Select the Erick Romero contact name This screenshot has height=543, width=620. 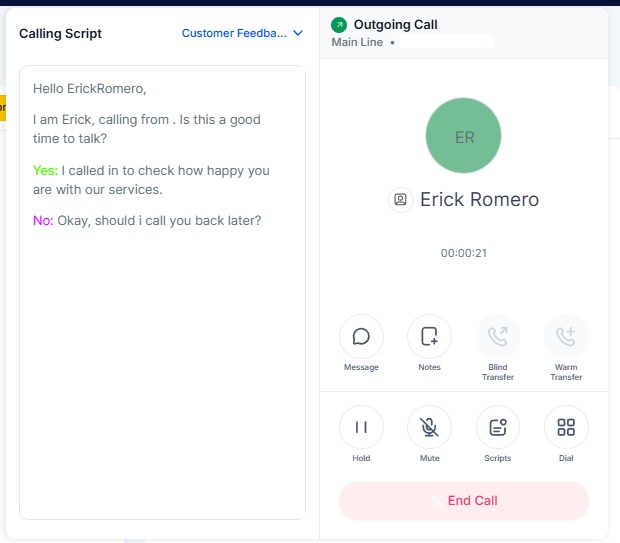479,199
